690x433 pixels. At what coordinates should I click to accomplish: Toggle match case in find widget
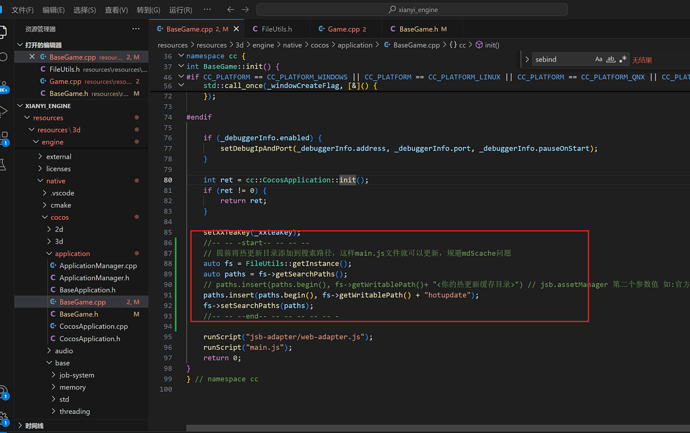click(x=598, y=60)
